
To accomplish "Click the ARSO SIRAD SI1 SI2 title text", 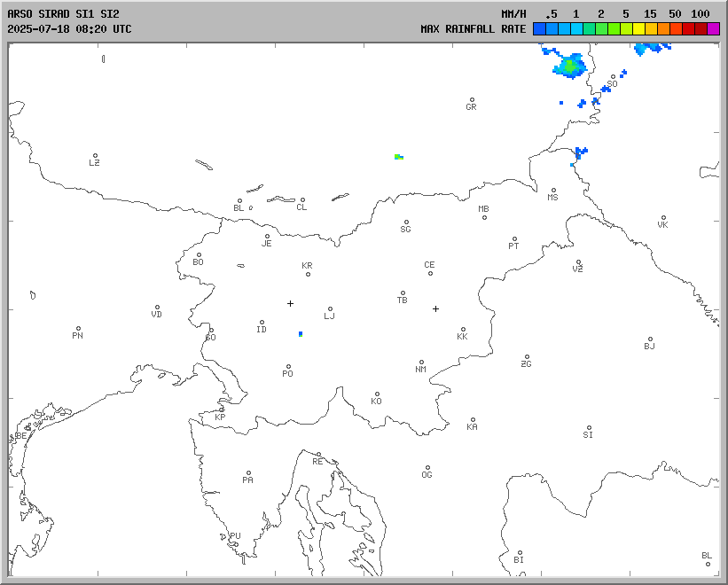I will [62, 14].
